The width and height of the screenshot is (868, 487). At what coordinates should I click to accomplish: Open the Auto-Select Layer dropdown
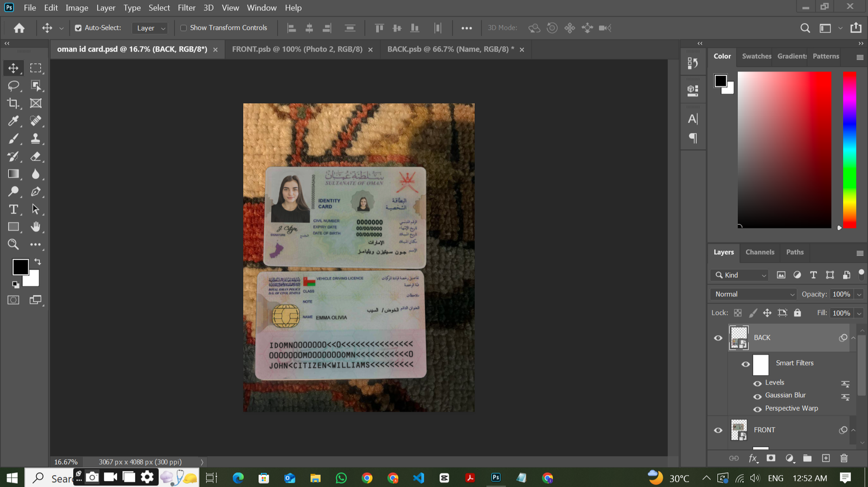click(150, 28)
